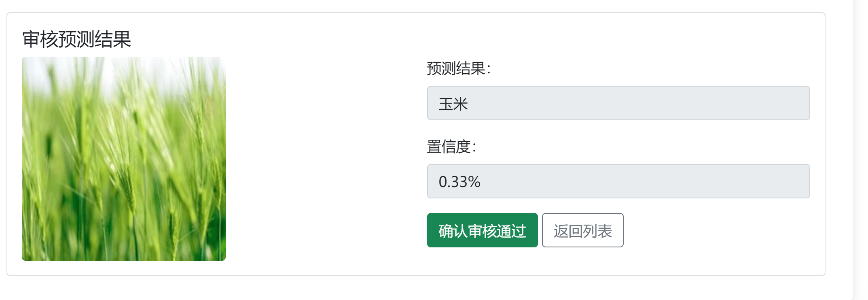Click blank space between image and form
Screen dimensions: 868x300
coord(324,159)
